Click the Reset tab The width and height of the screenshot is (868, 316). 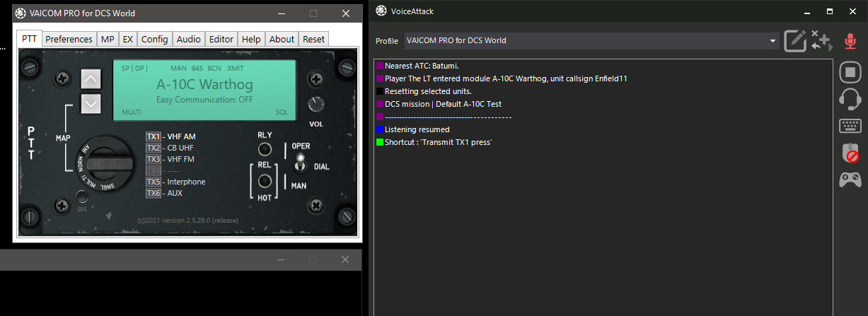(313, 40)
